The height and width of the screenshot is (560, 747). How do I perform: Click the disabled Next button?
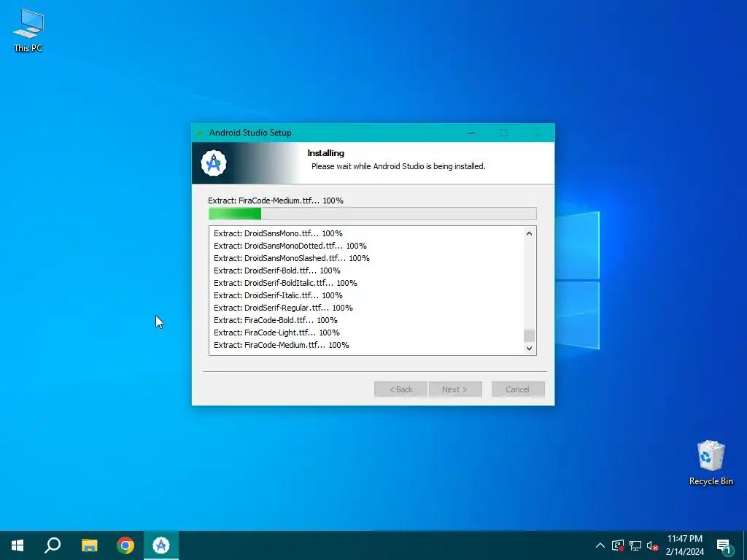coord(455,389)
